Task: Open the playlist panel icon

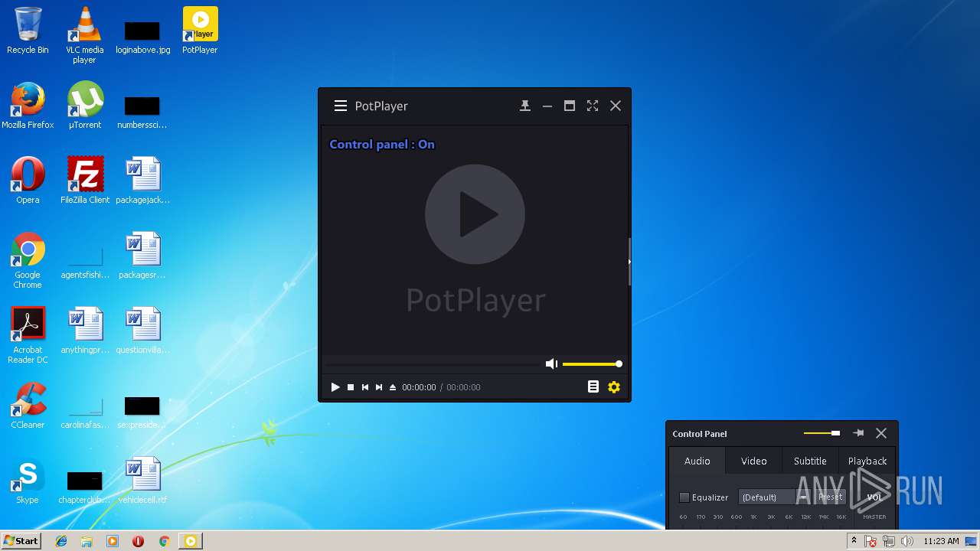Action: [x=593, y=387]
